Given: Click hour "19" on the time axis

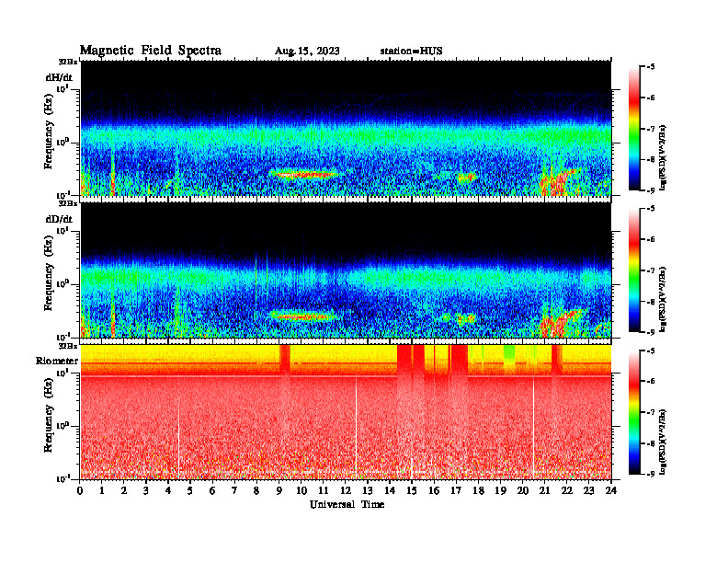Looking at the screenshot, I should coord(500,490).
